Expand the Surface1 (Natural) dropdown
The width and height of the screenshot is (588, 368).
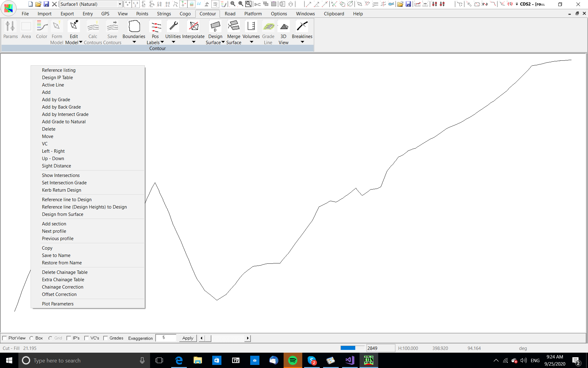click(x=120, y=4)
